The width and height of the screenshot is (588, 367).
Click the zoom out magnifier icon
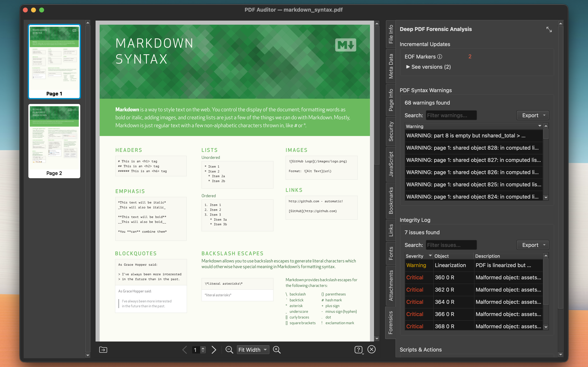coord(229,349)
